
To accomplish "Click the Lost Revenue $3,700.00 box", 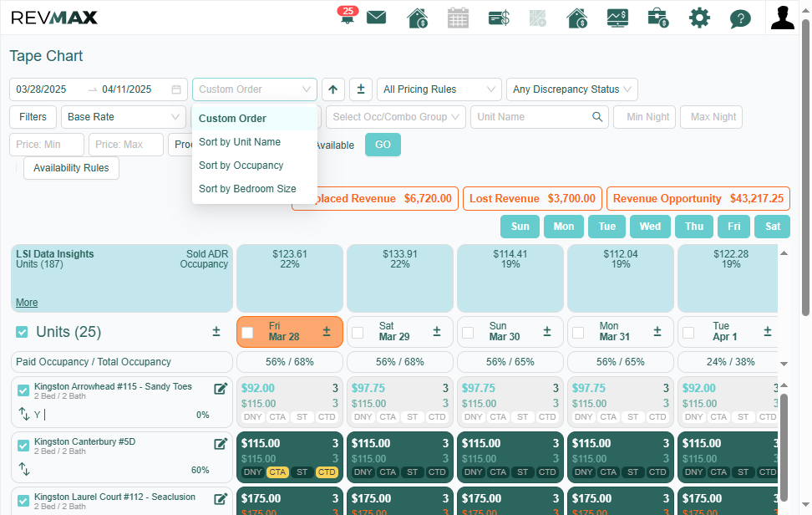I will [x=532, y=199].
